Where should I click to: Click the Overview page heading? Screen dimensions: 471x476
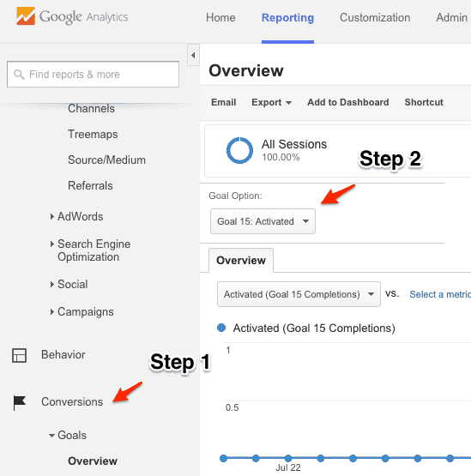(x=246, y=70)
